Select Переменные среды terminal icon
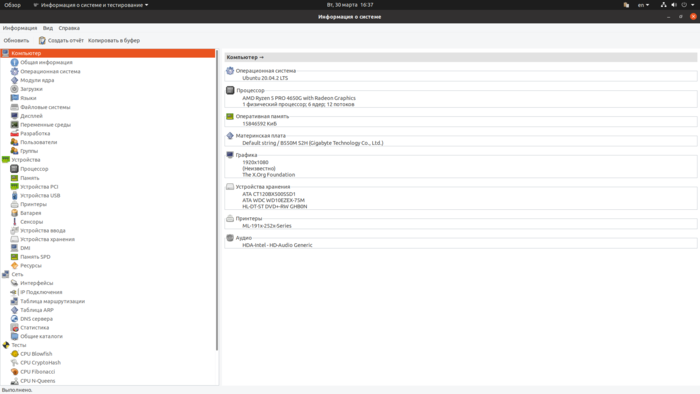The image size is (700, 394). [14, 124]
